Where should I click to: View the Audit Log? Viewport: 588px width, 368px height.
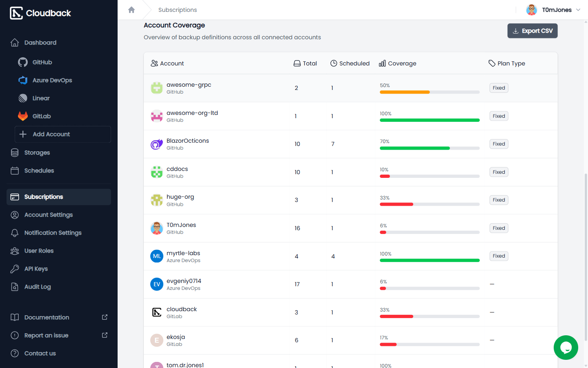(59, 287)
